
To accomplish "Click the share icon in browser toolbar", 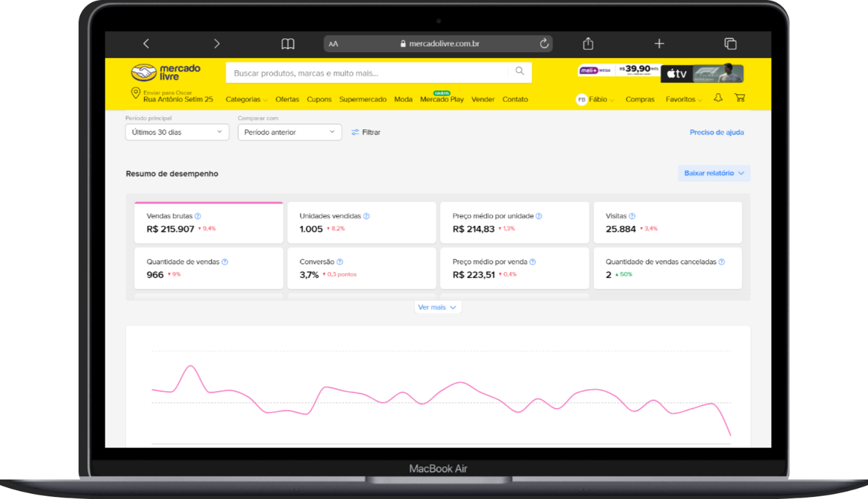I will (x=588, y=43).
